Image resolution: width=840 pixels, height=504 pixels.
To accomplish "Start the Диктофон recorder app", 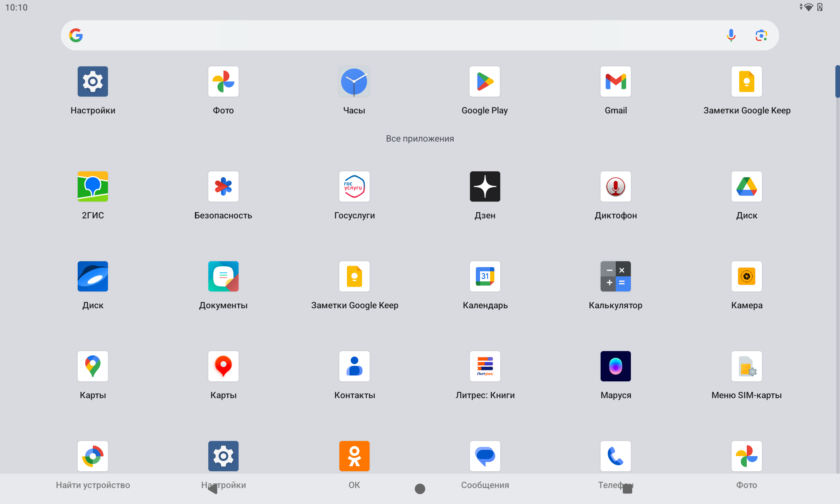I will (x=615, y=186).
